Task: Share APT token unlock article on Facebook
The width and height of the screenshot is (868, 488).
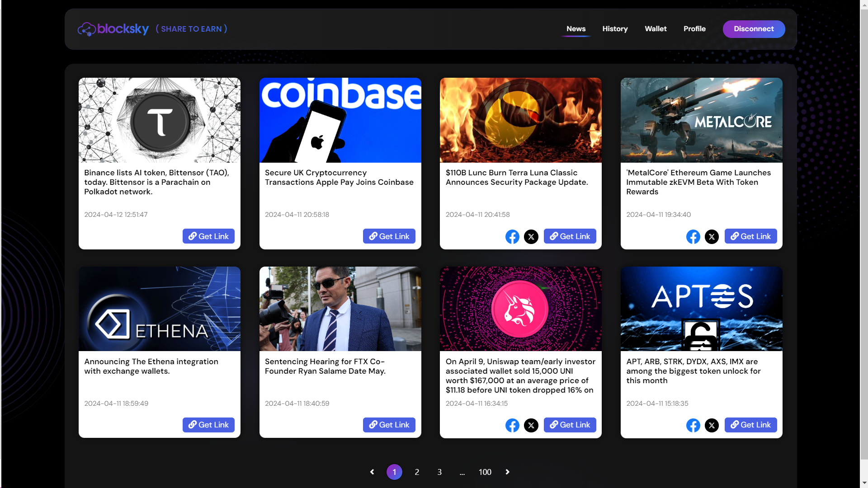Action: coord(693,425)
